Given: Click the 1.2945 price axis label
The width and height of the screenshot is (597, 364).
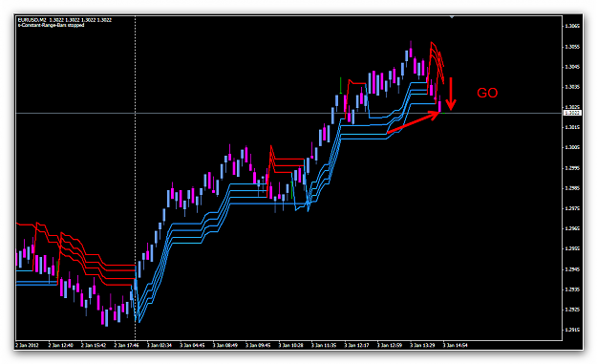Looking at the screenshot, I should coord(572,269).
